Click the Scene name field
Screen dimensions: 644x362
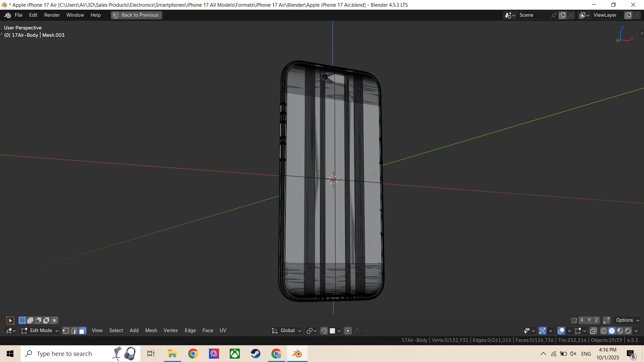click(533, 15)
